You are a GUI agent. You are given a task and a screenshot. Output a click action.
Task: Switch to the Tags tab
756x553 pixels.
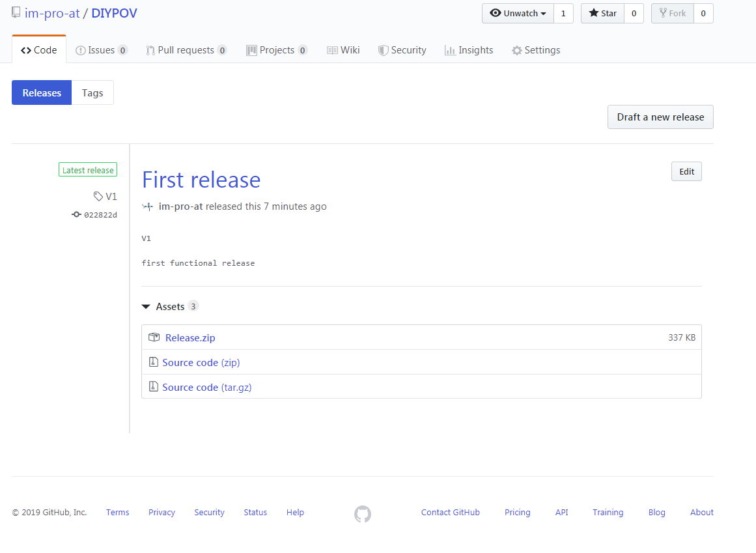(92, 92)
